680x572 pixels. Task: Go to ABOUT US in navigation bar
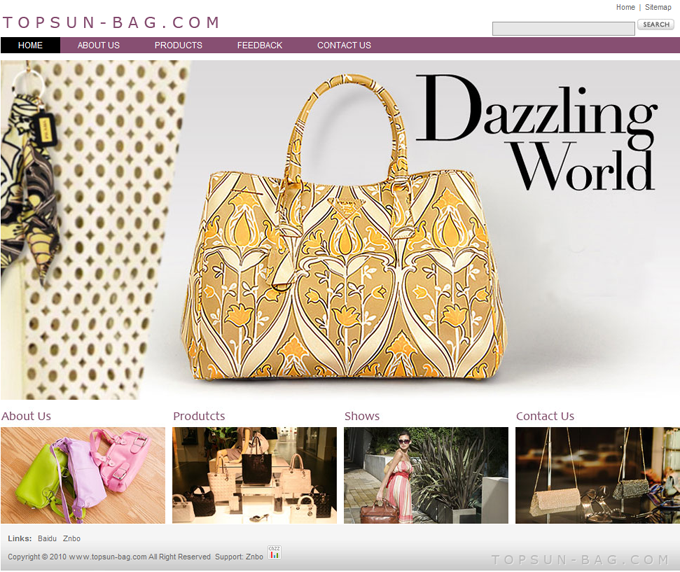click(98, 45)
